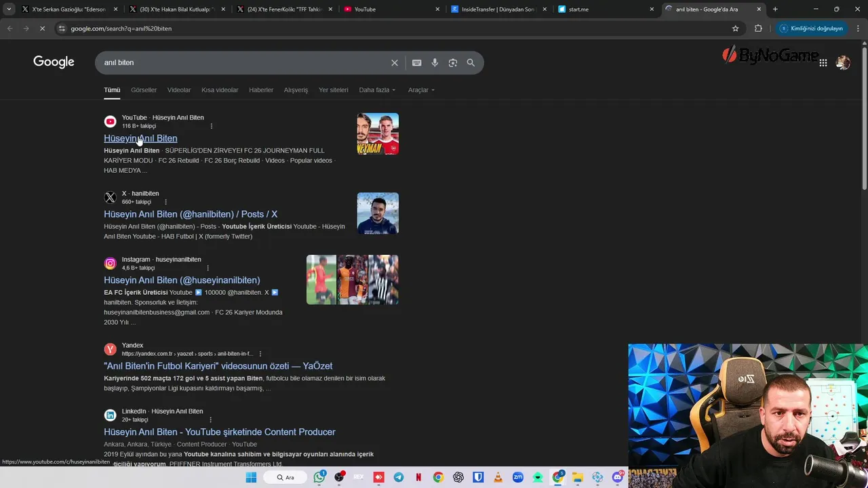The height and width of the screenshot is (488, 868).
Task: Open the Kısa videolar tab
Action: pos(220,89)
